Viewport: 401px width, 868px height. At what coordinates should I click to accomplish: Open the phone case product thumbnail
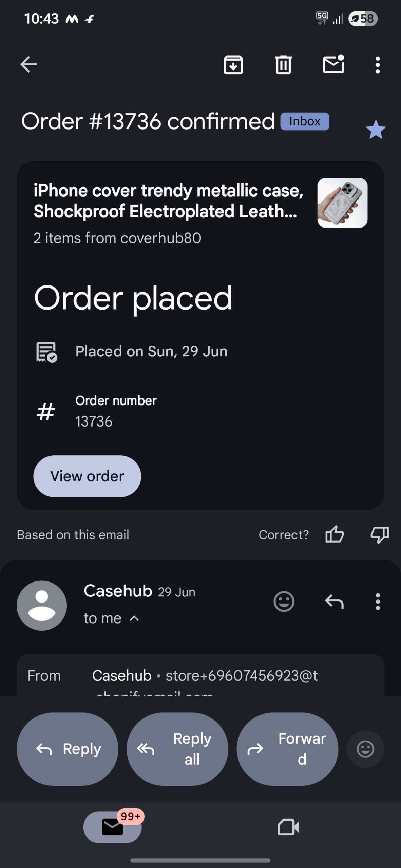tap(342, 203)
